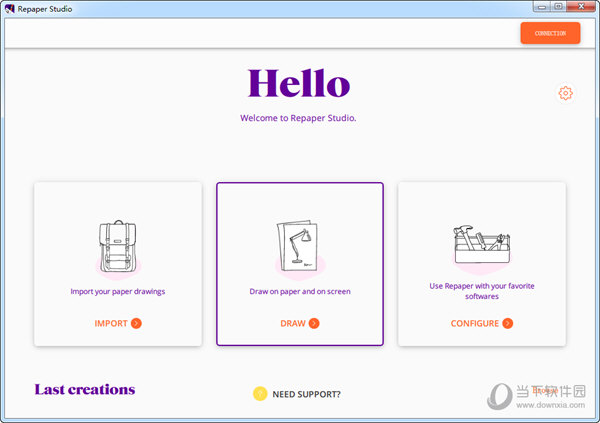Image resolution: width=600 pixels, height=423 pixels.
Task: Click the Repaper Studio title bar app icon
Action: (x=10, y=8)
